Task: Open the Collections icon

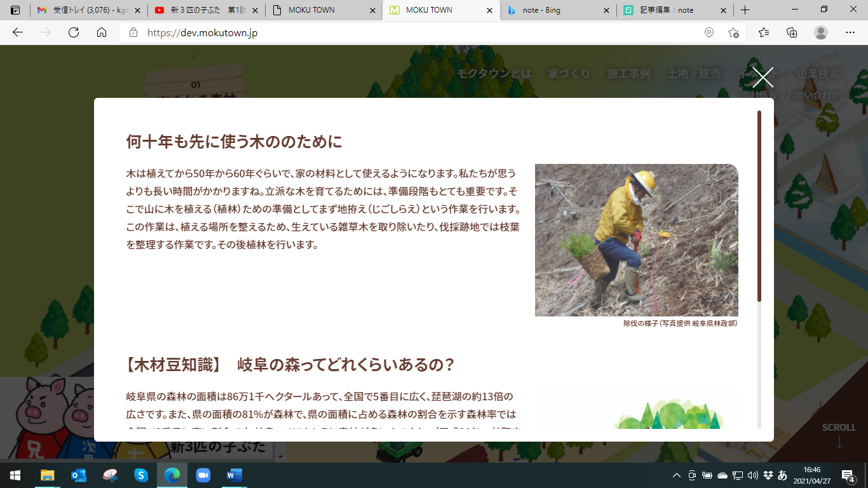Action: [792, 32]
